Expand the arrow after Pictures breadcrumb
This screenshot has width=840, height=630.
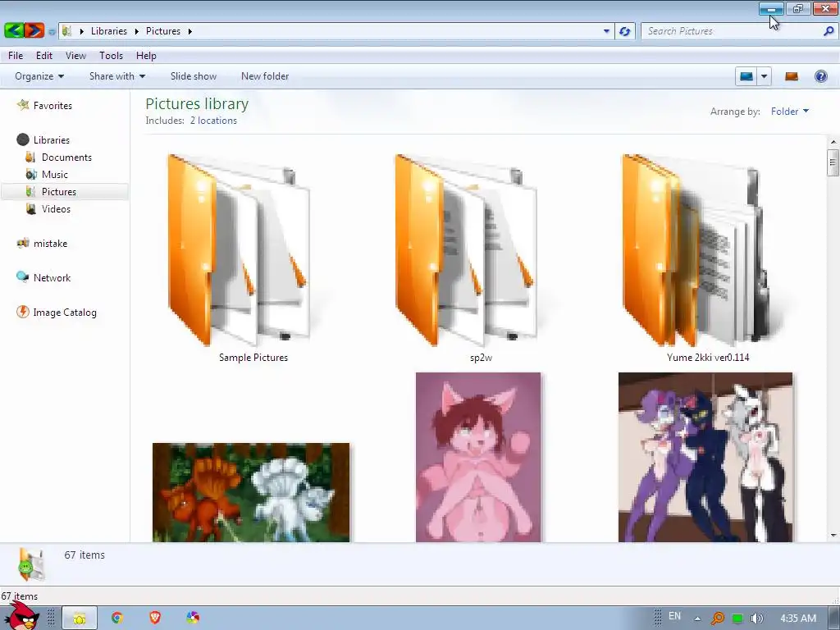(x=189, y=32)
